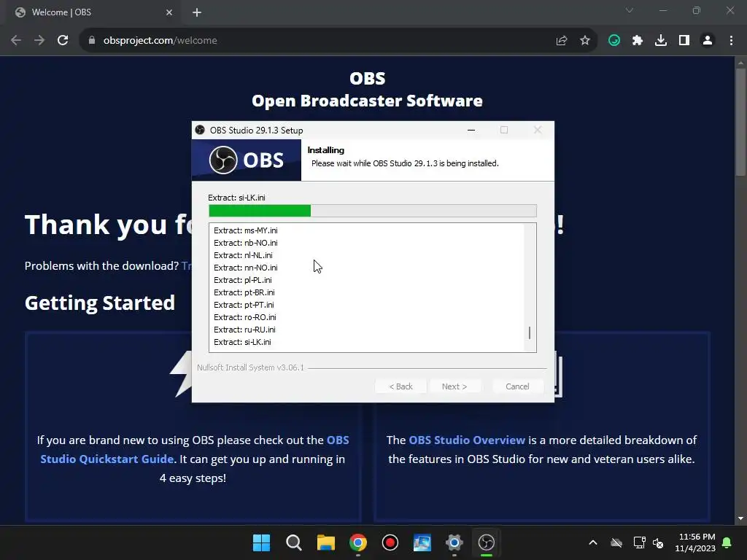Click the installer log scrollbar thumb

[530, 332]
